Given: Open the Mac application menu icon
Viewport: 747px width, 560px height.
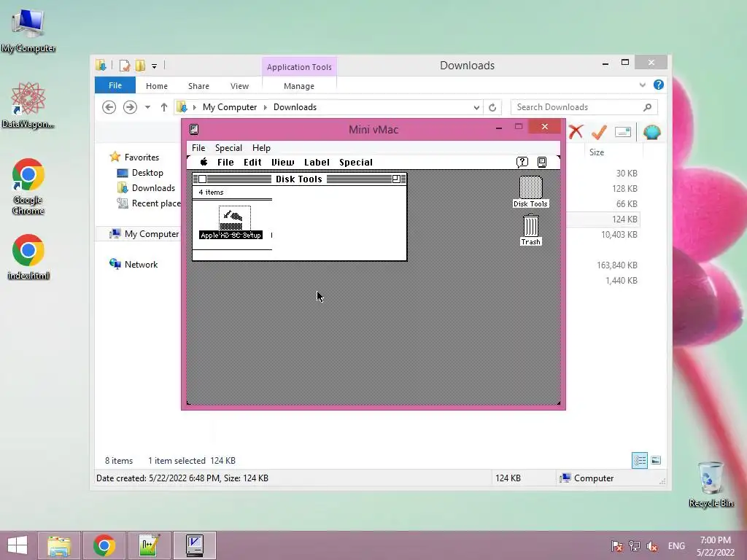Looking at the screenshot, I should coord(542,162).
